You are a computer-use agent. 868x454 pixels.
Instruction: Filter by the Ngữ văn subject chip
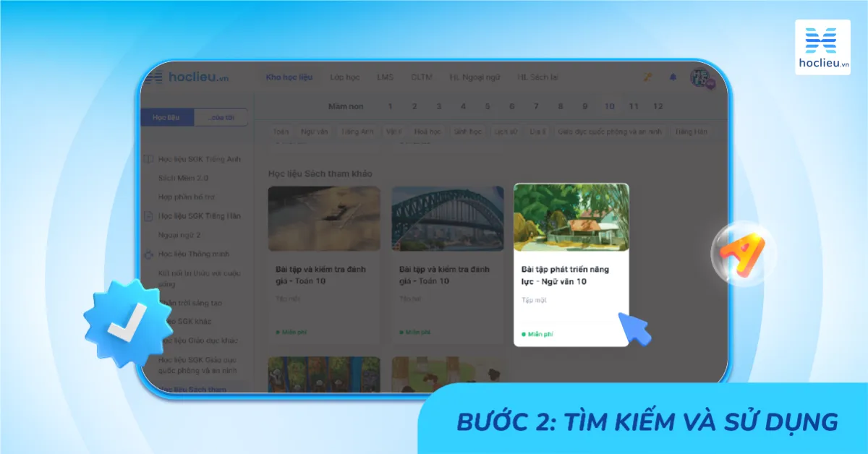(x=315, y=132)
